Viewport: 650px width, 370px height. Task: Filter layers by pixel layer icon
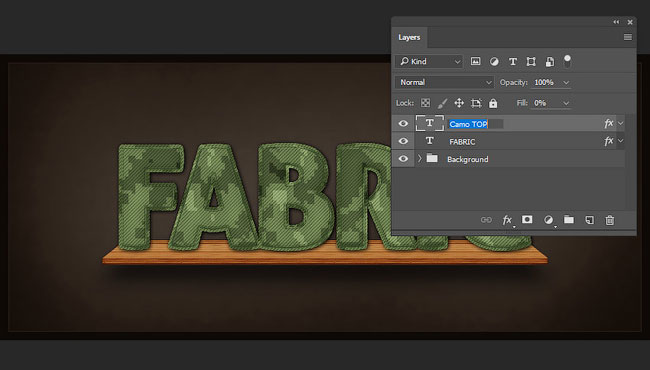(x=475, y=62)
